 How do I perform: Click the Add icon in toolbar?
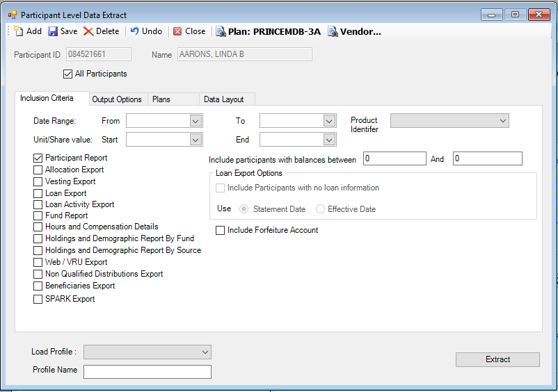pos(18,31)
